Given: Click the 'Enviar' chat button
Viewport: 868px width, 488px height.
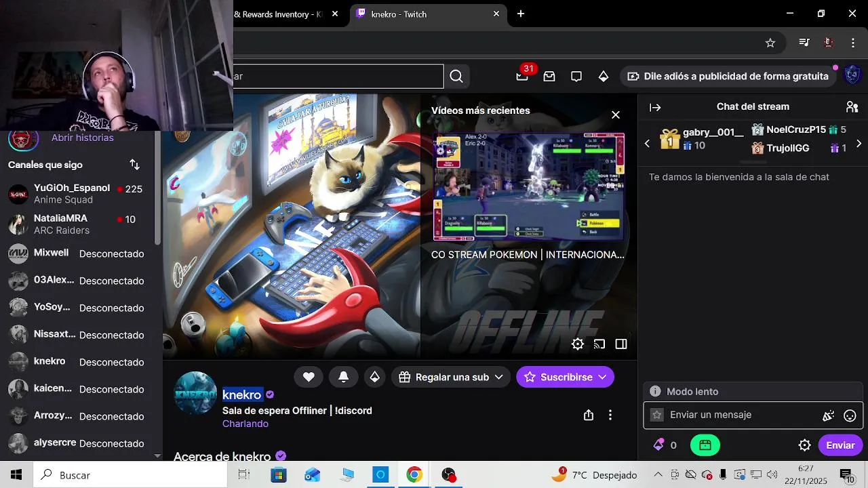Looking at the screenshot, I should pos(840,445).
